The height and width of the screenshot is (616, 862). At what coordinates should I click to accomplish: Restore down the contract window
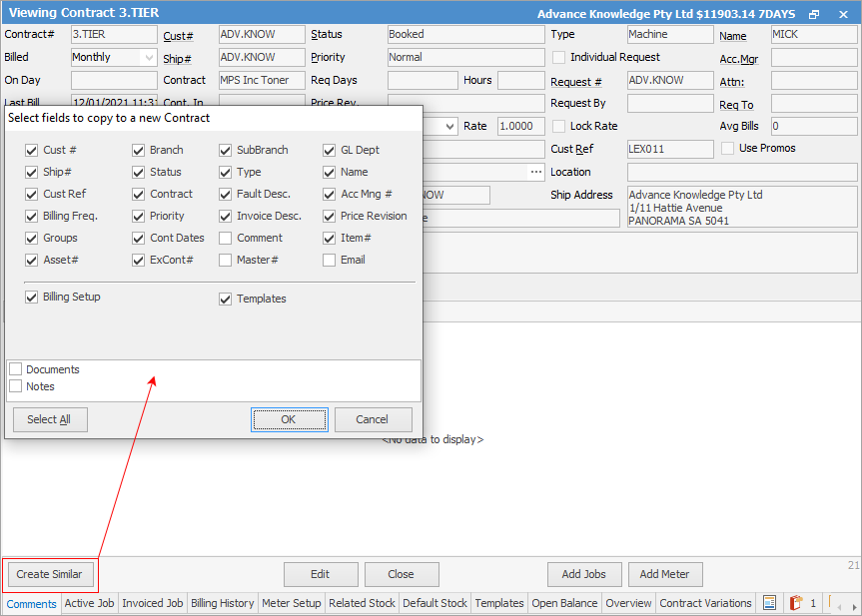pos(814,14)
